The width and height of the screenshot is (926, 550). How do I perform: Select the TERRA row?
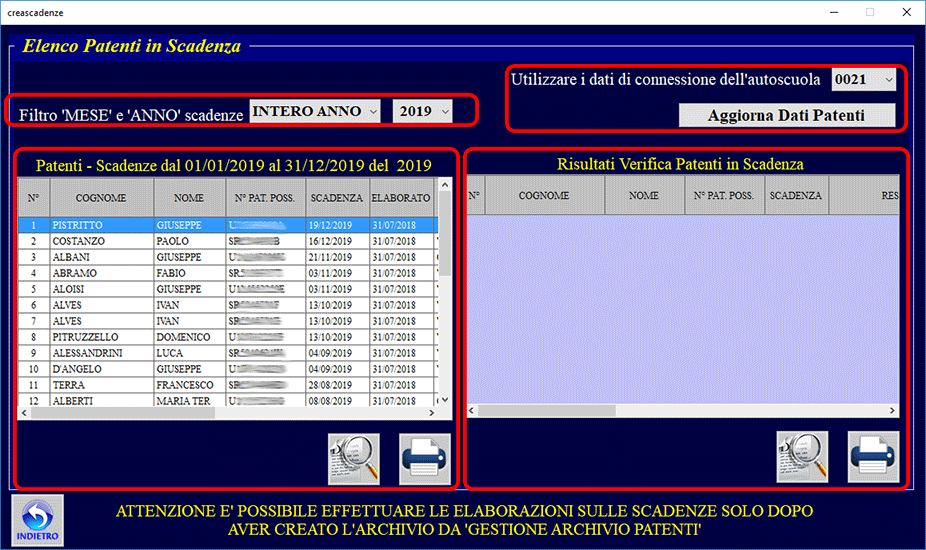point(228,385)
